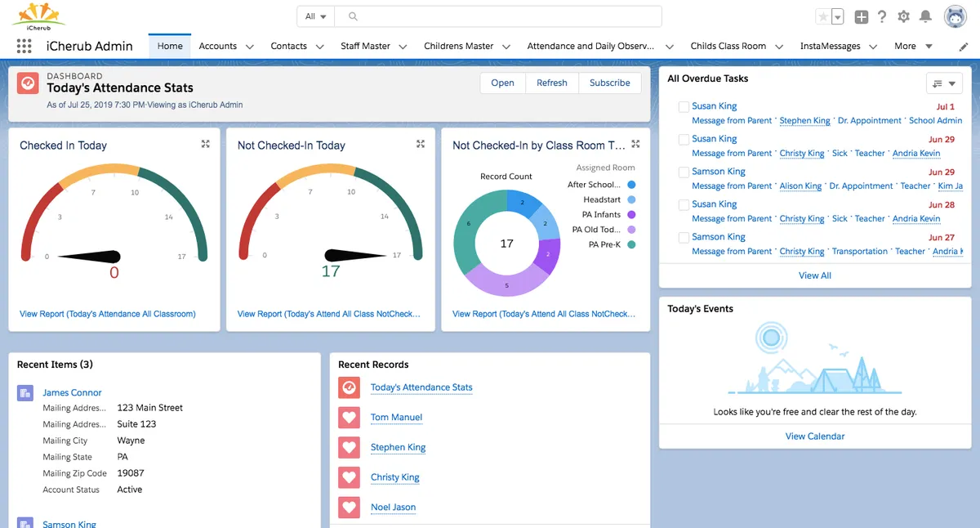980x528 pixels.
Task: Open the InstaMessages tab
Action: coord(831,47)
